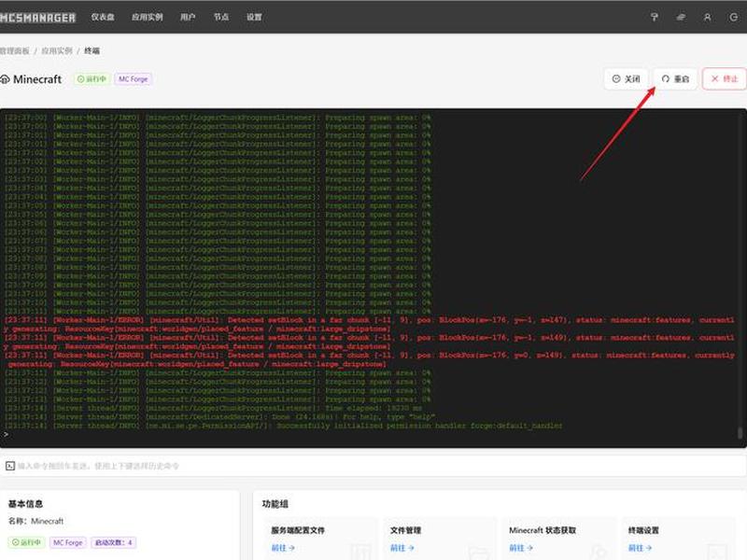Viewport: 747px width, 560px height.
Task: Click the MC Forge tag in basic info
Action: pos(67,542)
